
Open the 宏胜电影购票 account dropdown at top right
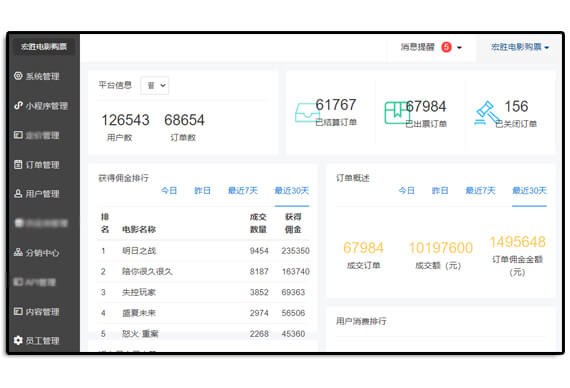coord(520,47)
